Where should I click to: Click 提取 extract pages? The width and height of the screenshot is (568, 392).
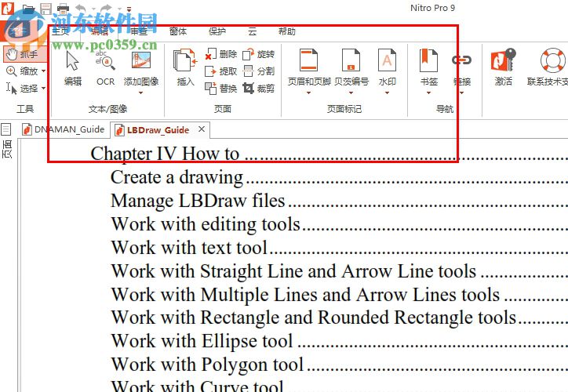point(221,71)
